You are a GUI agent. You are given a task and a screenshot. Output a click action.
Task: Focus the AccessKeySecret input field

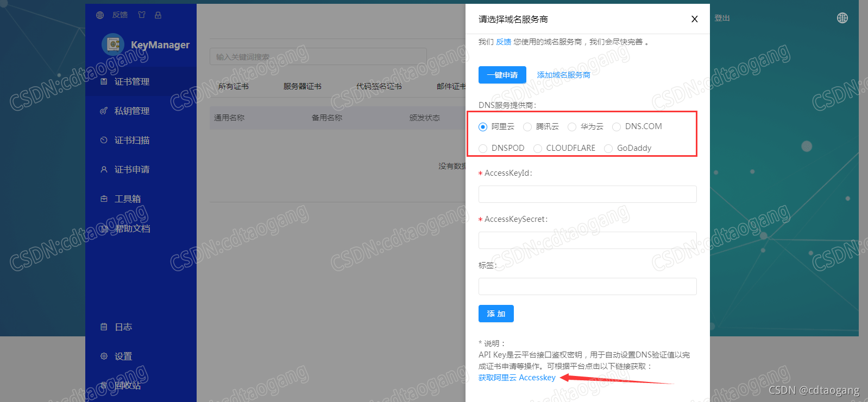(588, 240)
